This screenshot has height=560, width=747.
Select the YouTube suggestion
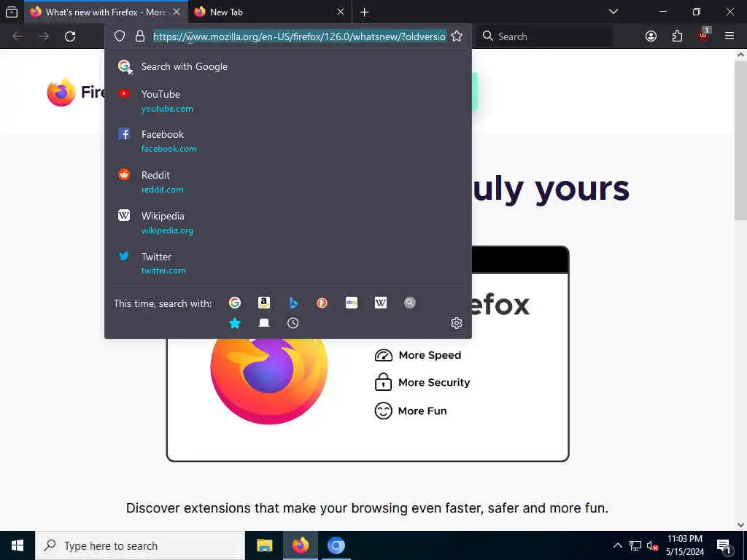(x=287, y=101)
